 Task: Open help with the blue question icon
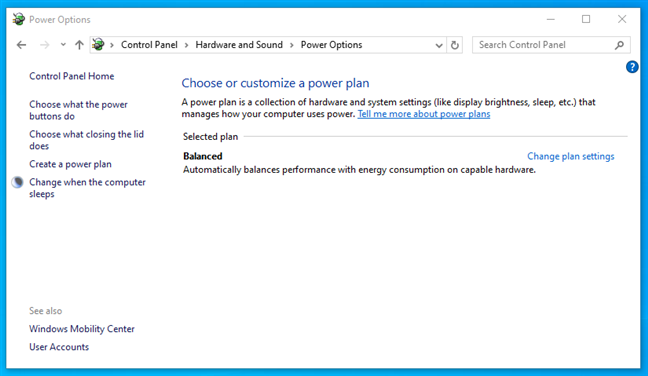click(632, 67)
